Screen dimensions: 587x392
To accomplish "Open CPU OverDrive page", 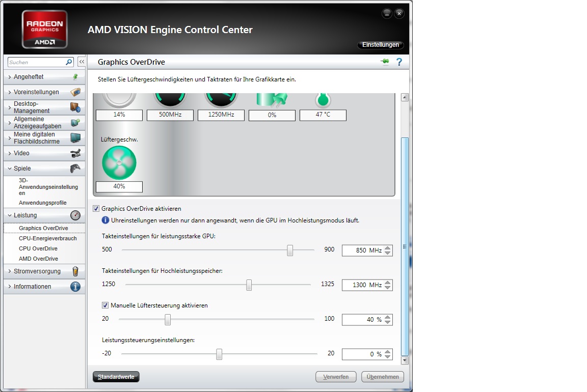I will (38, 248).
